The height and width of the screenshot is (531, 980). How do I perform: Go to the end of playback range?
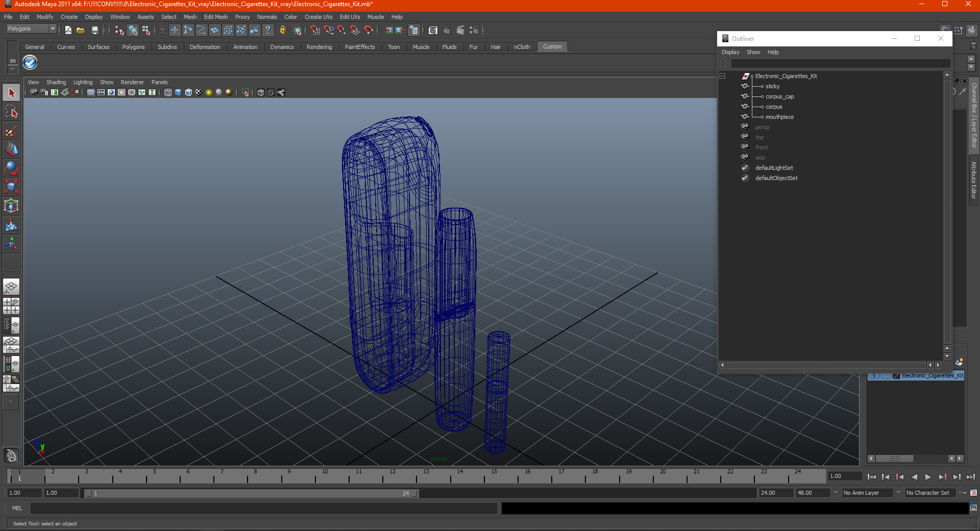pyautogui.click(x=971, y=477)
